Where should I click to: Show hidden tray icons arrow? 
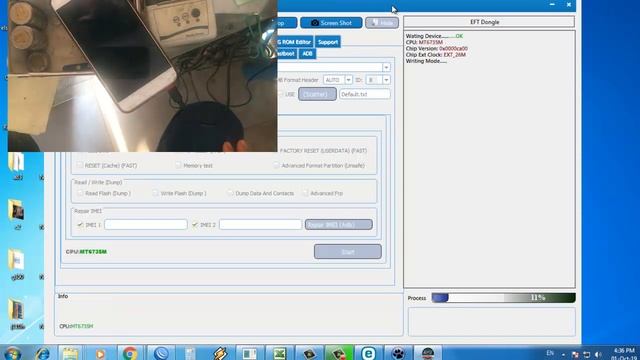click(x=563, y=355)
